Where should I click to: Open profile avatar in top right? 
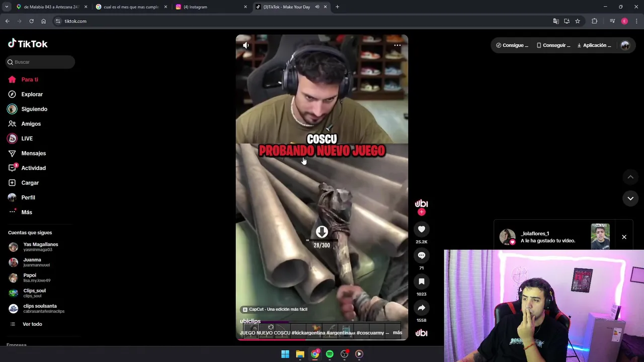pos(625,45)
